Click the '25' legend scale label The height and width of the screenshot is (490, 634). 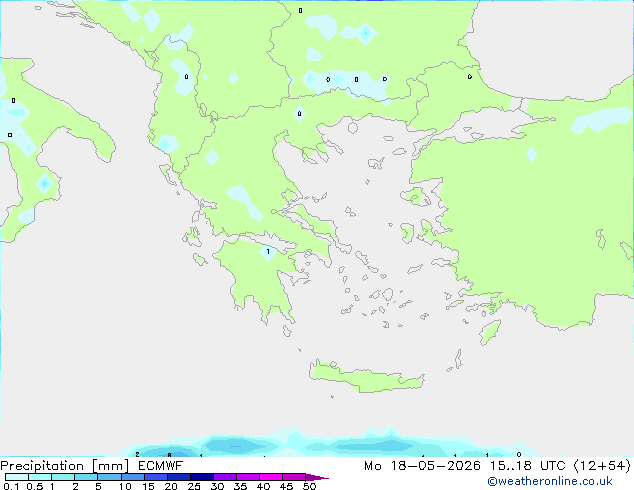[194, 486]
